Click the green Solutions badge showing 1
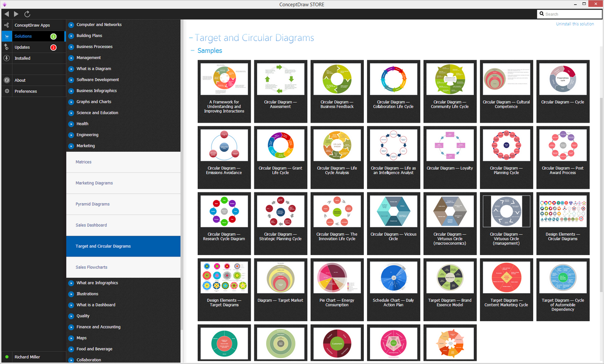This screenshot has width=604, height=364. (x=53, y=36)
